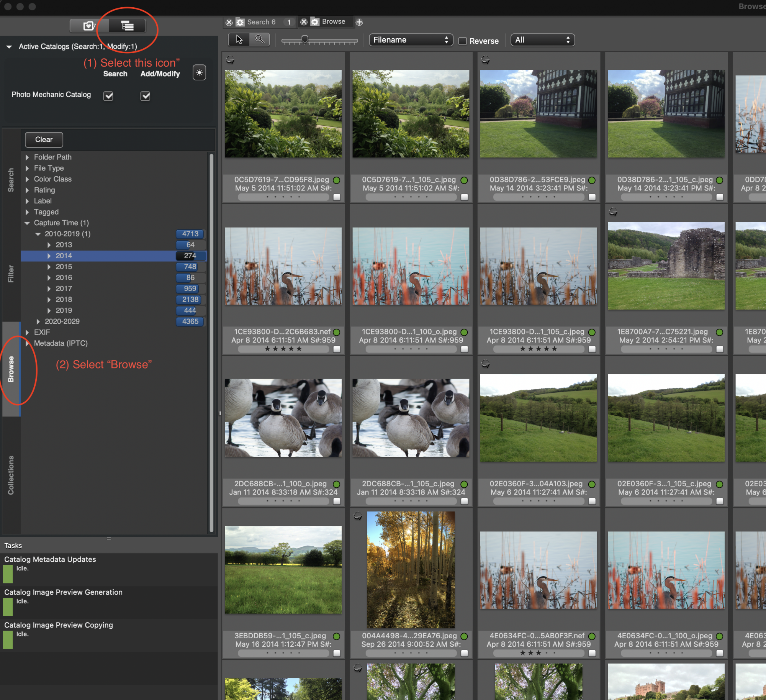Screen dimensions: 766x700
Task: Uncheck Photo Mechanic Catalog Add/Modify checkbox
Action: click(x=145, y=96)
